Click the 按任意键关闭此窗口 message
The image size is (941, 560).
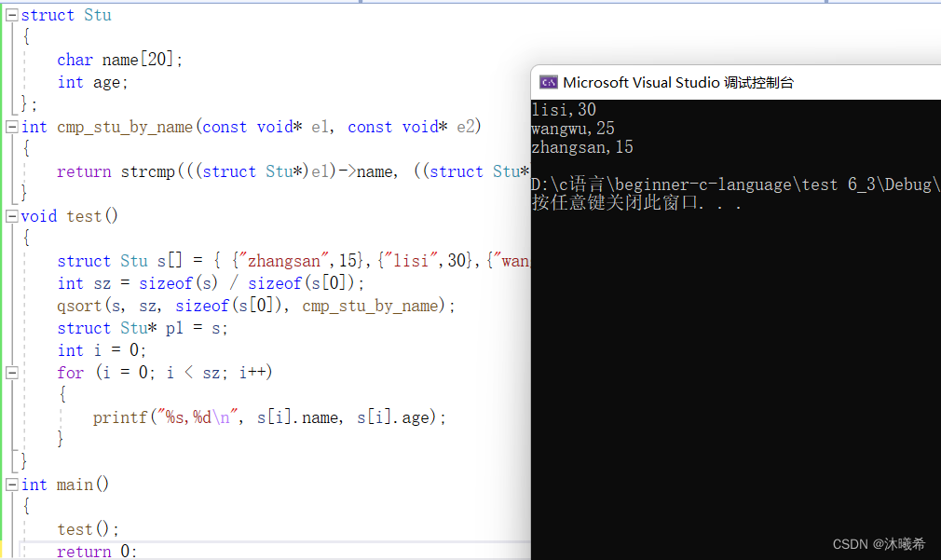(x=636, y=203)
